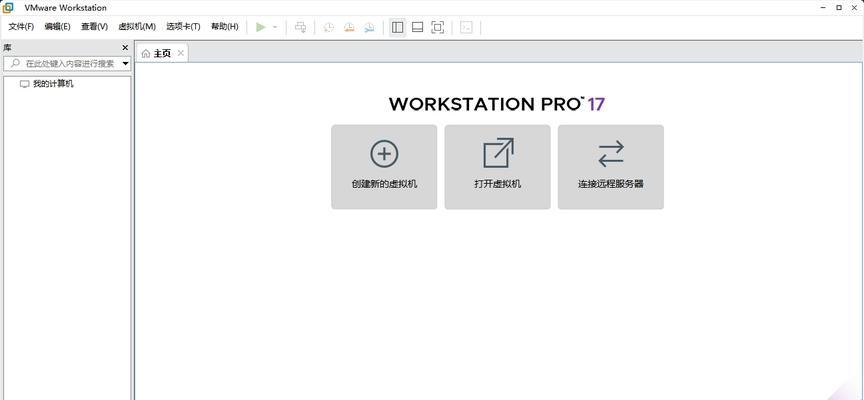Open the 选项卡(T) menu

pyautogui.click(x=183, y=26)
